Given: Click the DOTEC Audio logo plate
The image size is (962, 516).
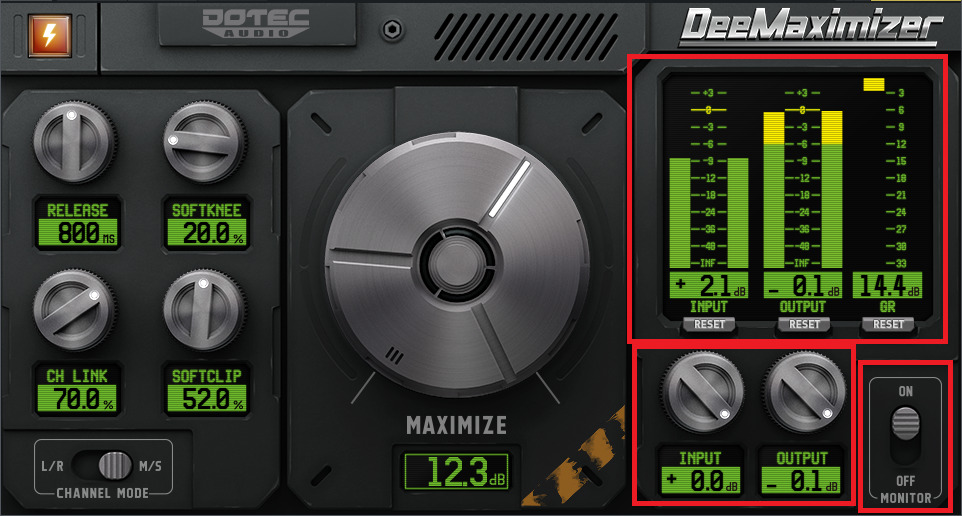Looking at the screenshot, I should tap(256, 24).
